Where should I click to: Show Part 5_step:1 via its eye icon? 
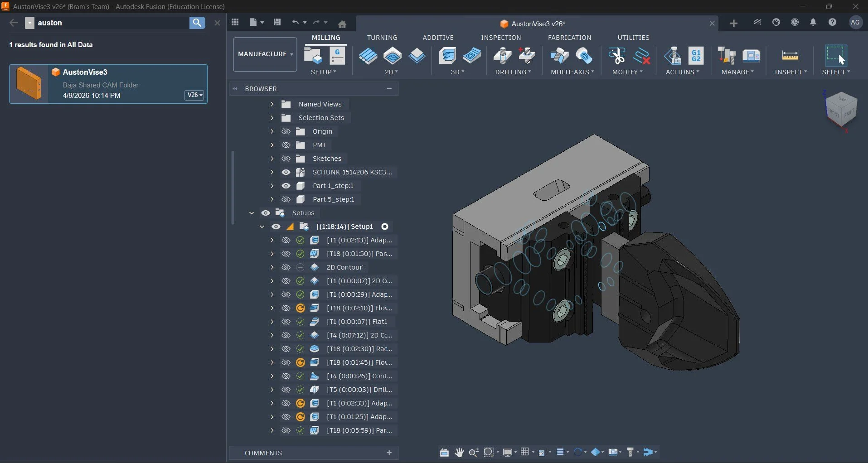[x=286, y=199]
